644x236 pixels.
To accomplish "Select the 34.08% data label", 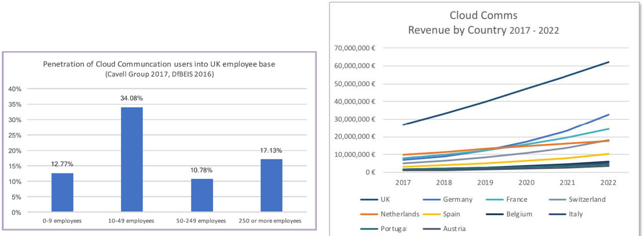I will click(132, 98).
